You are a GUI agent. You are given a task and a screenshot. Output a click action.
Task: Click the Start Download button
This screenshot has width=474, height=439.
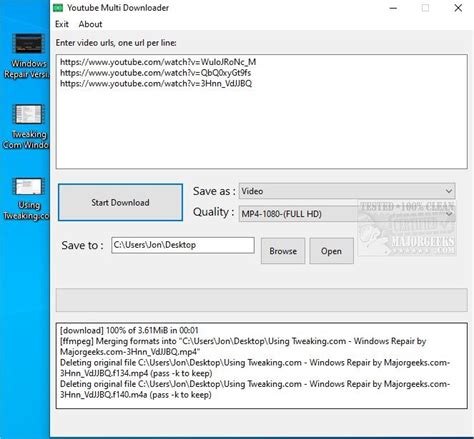click(x=120, y=202)
